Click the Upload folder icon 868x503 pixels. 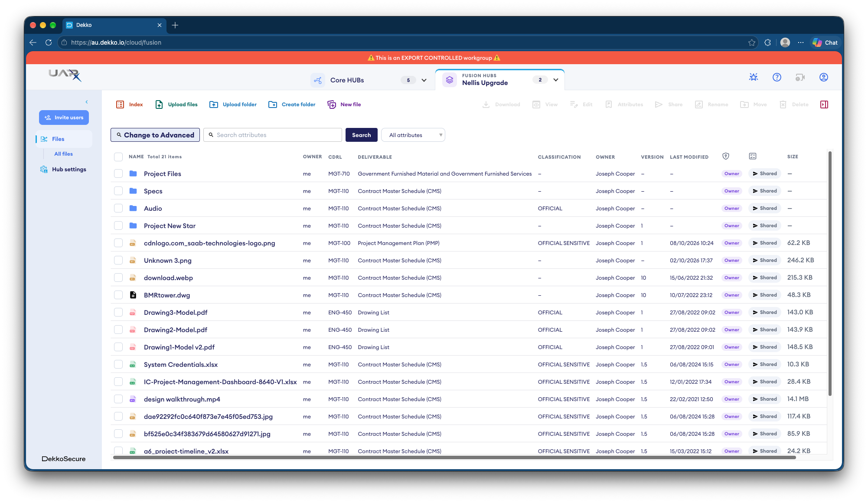(x=214, y=105)
